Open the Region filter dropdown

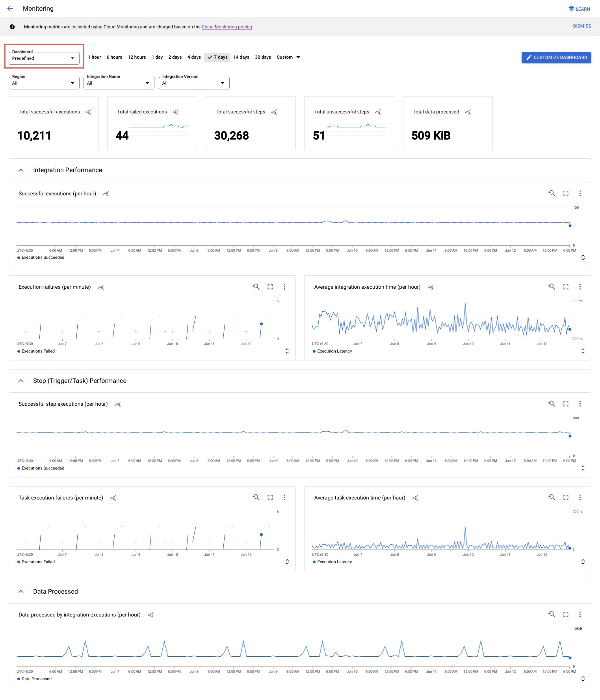click(x=44, y=83)
